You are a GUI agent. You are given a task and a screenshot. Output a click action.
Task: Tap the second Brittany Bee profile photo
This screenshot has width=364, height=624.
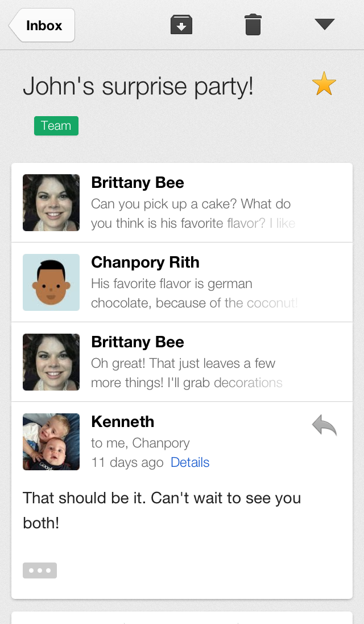[x=51, y=362]
